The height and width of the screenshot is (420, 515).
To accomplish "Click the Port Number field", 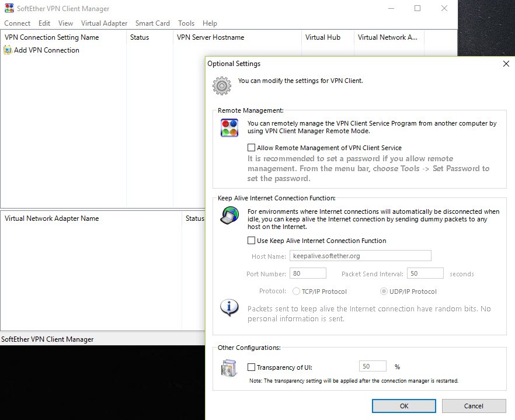I will coord(308,273).
